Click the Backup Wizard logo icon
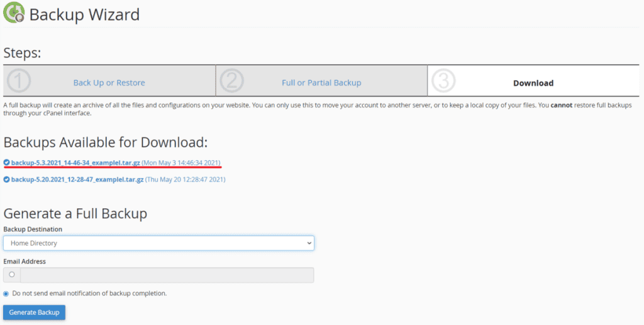Viewport: 644px width, 325px height. click(14, 13)
